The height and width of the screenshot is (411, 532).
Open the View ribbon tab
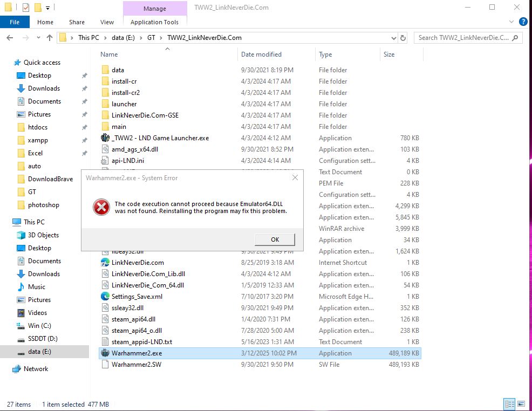[x=107, y=22]
